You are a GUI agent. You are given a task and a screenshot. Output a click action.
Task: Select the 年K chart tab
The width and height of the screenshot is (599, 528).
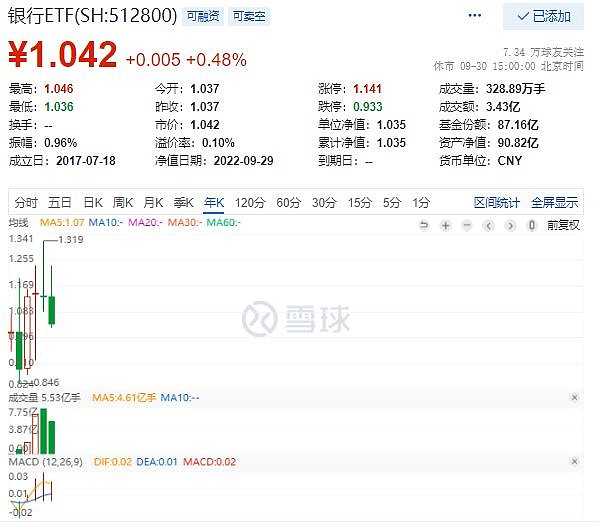coord(214,202)
